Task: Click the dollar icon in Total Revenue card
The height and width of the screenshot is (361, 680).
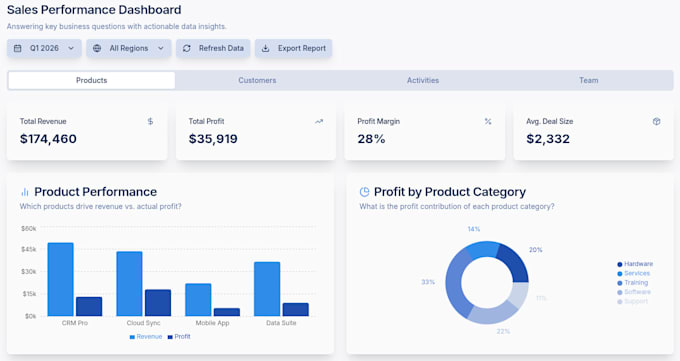Action: coord(150,121)
